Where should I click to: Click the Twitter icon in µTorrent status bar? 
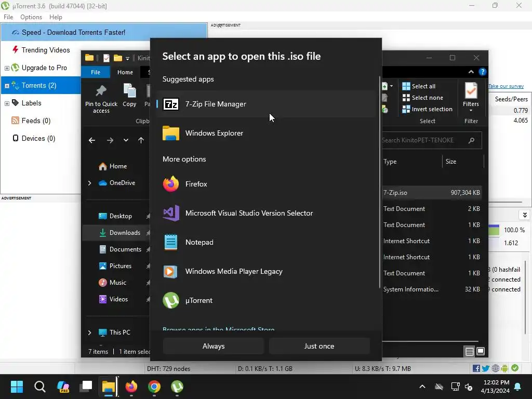[x=486, y=368]
